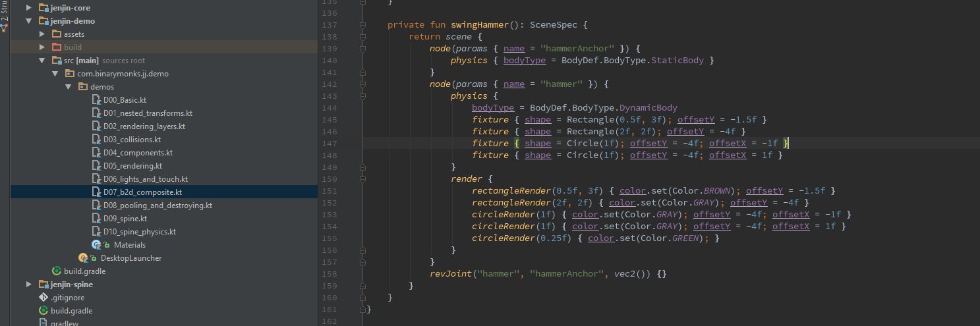This screenshot has height=326, width=980.
Task: Click the D06_lights_and_touch.kt file icon
Action: (x=96, y=179)
